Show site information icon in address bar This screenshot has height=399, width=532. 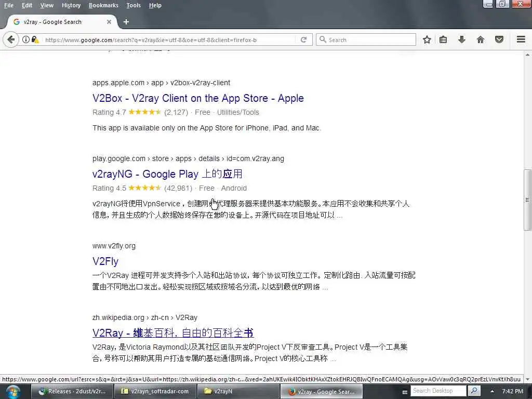tap(26, 39)
